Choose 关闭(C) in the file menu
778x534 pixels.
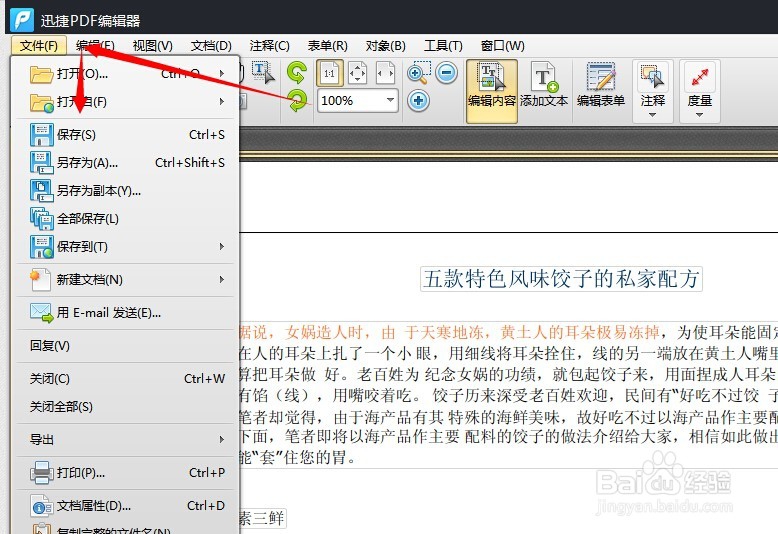[x=125, y=379]
